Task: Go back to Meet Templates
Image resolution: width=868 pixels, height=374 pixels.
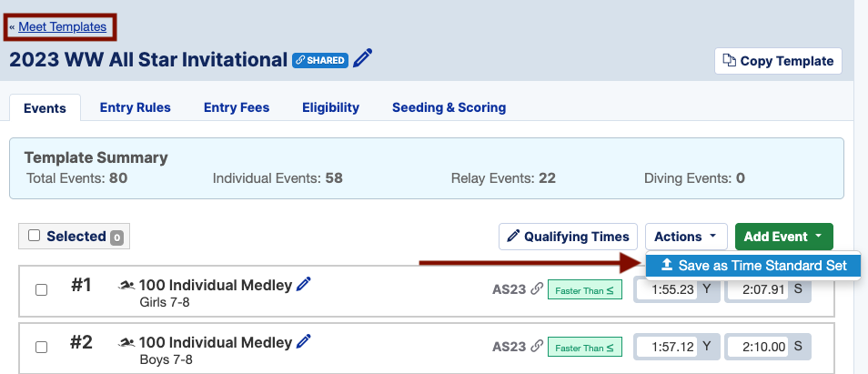Action: pos(62,26)
